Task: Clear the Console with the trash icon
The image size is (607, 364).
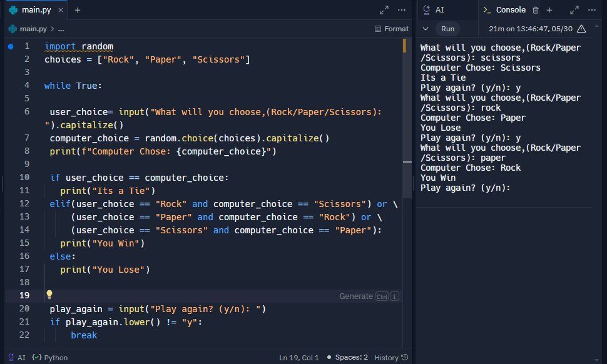Action: pyautogui.click(x=536, y=9)
